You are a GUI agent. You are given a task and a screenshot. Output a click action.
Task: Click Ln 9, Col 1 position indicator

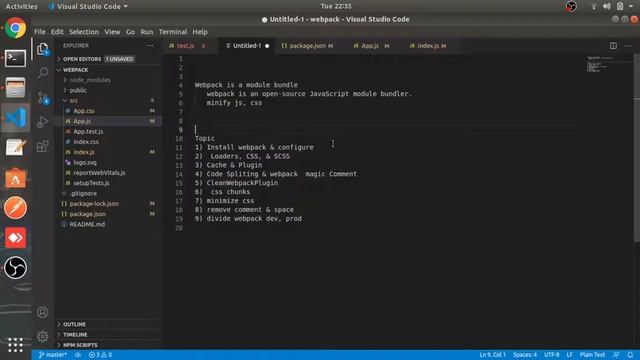click(x=492, y=355)
